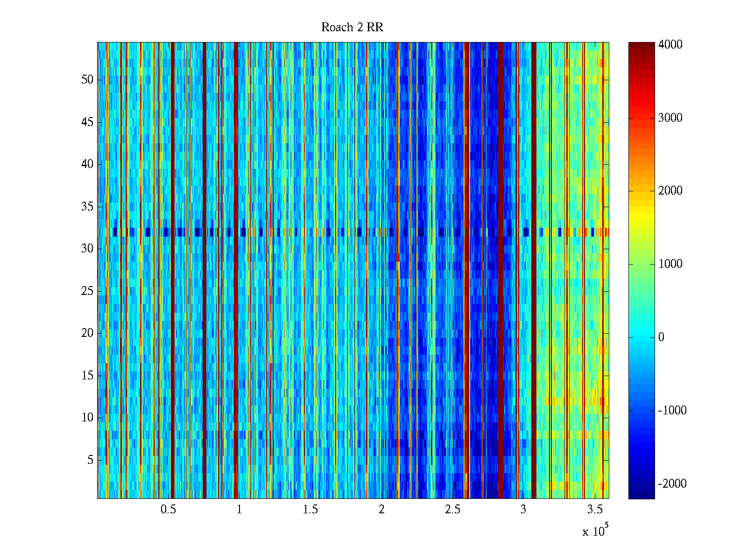This screenshot has width=747, height=560.
Task: Click the x-axis exponent label x 10^5
Action: point(595,531)
